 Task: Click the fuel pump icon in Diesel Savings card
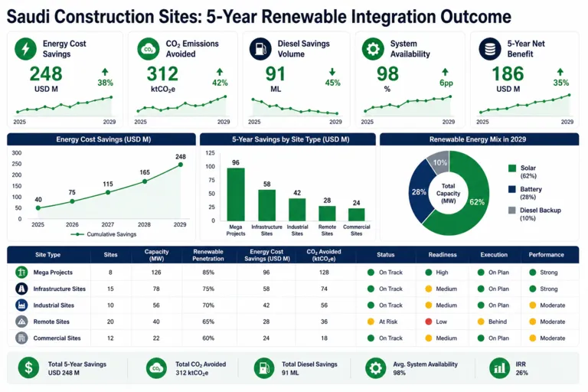coord(260,49)
